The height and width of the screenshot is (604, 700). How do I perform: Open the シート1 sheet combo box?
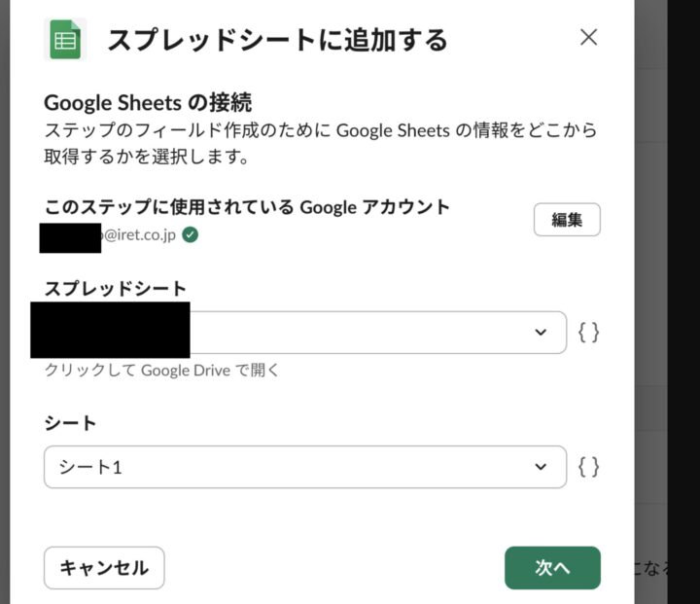pyautogui.click(x=292, y=467)
